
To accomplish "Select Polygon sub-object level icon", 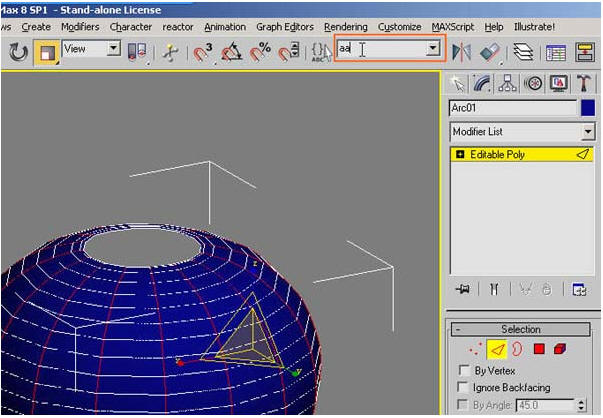I will (x=539, y=349).
